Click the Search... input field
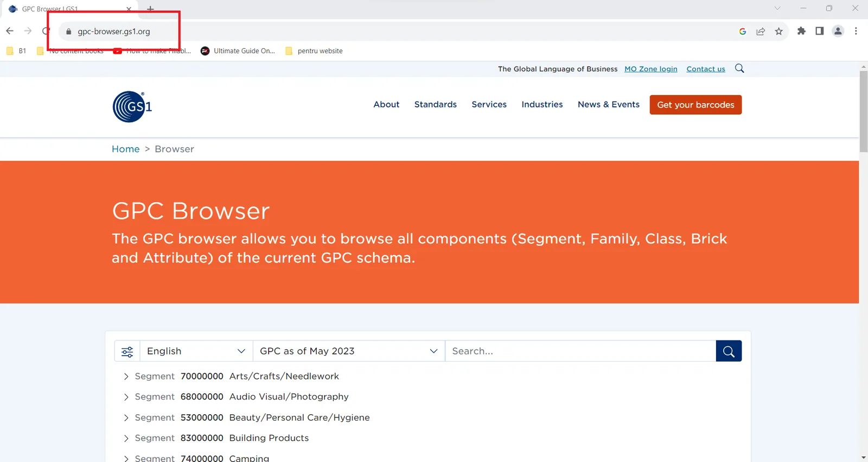 pyautogui.click(x=580, y=351)
